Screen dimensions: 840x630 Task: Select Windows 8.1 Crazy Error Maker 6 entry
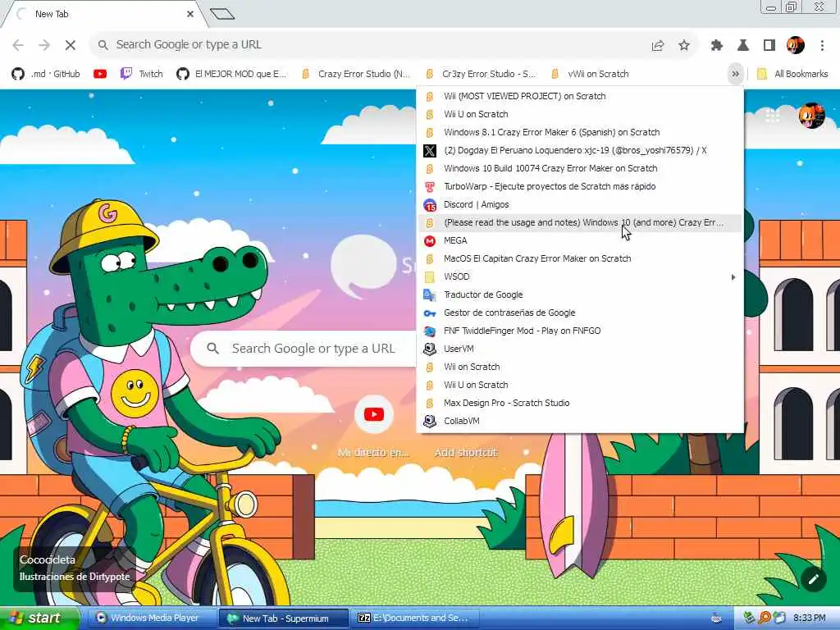(x=581, y=132)
